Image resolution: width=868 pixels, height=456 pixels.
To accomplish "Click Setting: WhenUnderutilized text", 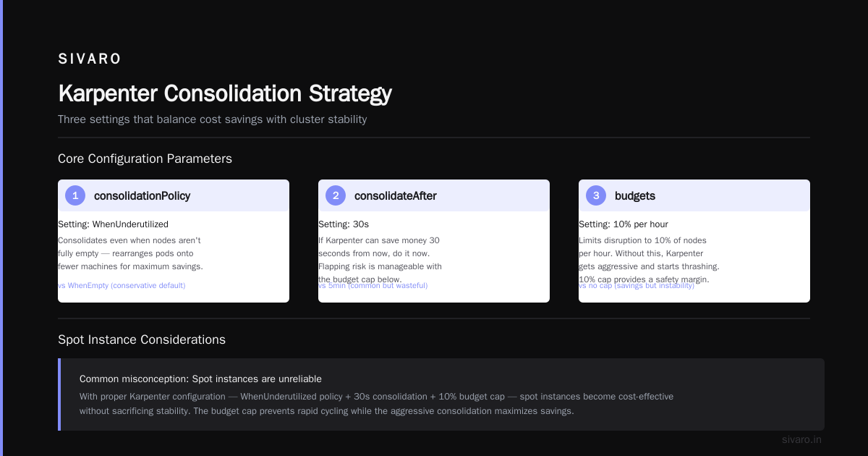I will coord(113,224).
